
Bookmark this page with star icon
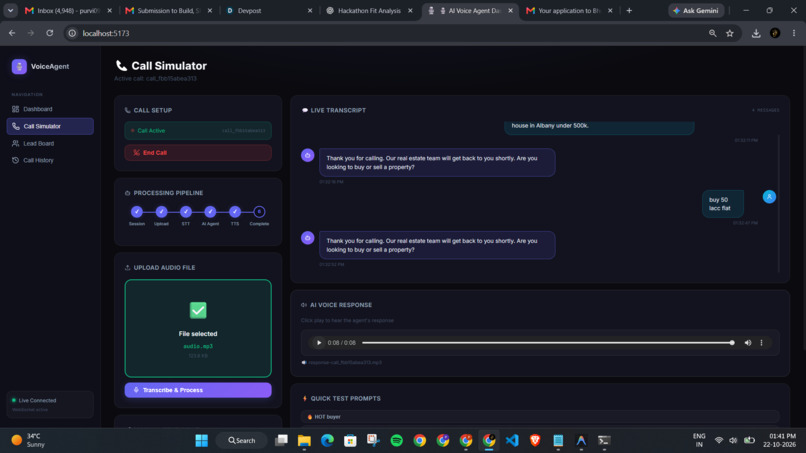coord(730,33)
